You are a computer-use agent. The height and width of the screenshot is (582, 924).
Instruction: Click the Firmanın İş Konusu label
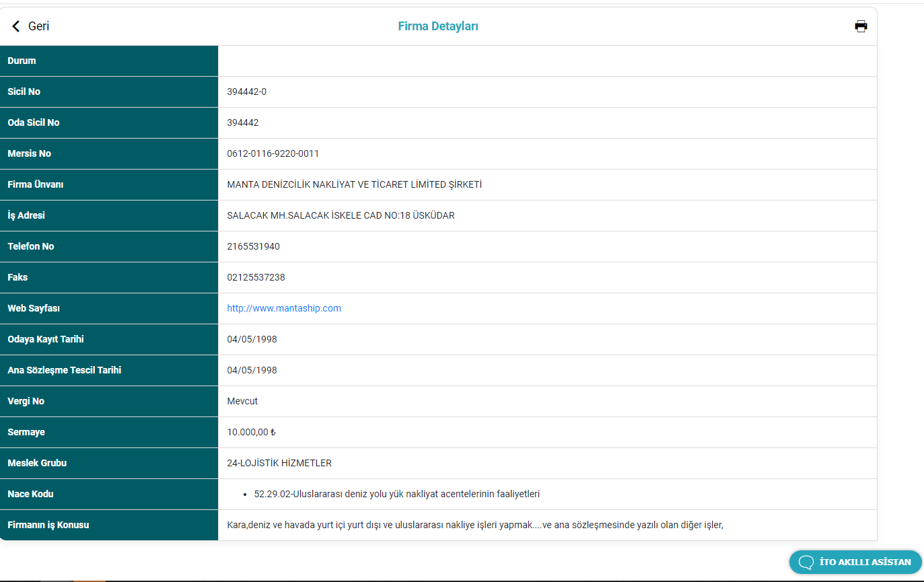click(48, 525)
